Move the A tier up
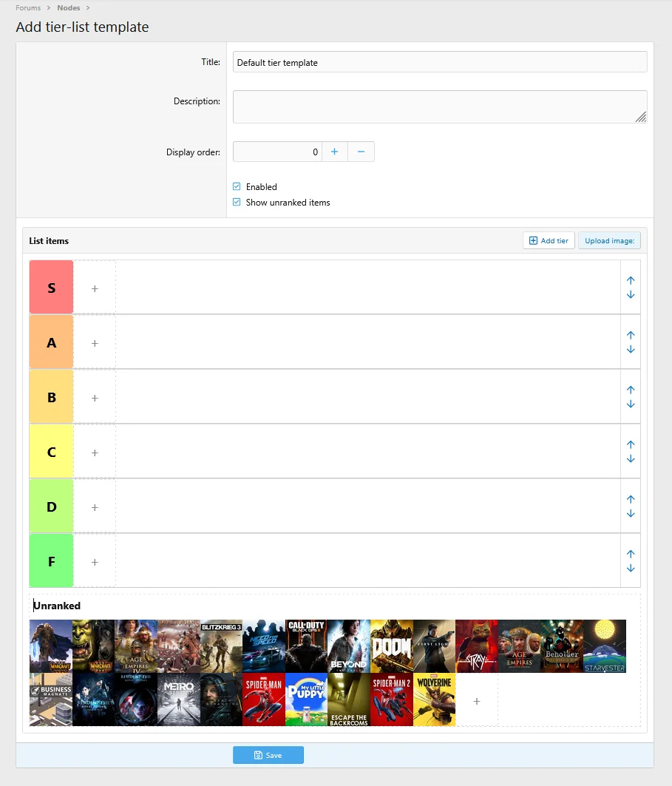The height and width of the screenshot is (786, 672). pyautogui.click(x=631, y=335)
